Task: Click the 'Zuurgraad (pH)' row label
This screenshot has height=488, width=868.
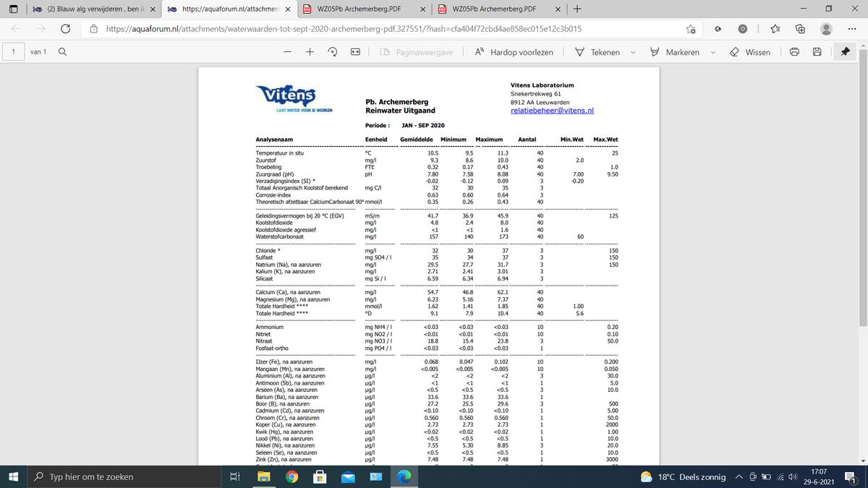Action: point(274,174)
